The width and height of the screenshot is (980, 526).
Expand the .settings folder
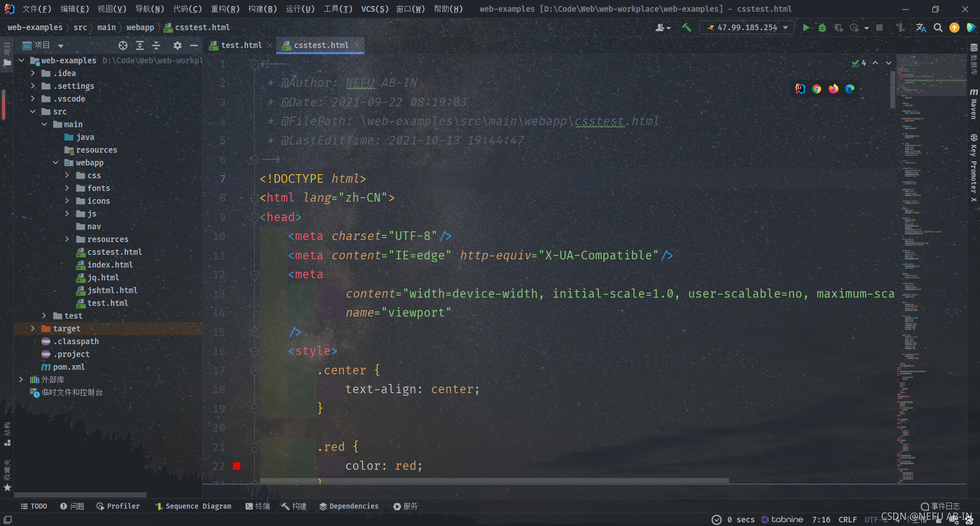click(x=33, y=86)
